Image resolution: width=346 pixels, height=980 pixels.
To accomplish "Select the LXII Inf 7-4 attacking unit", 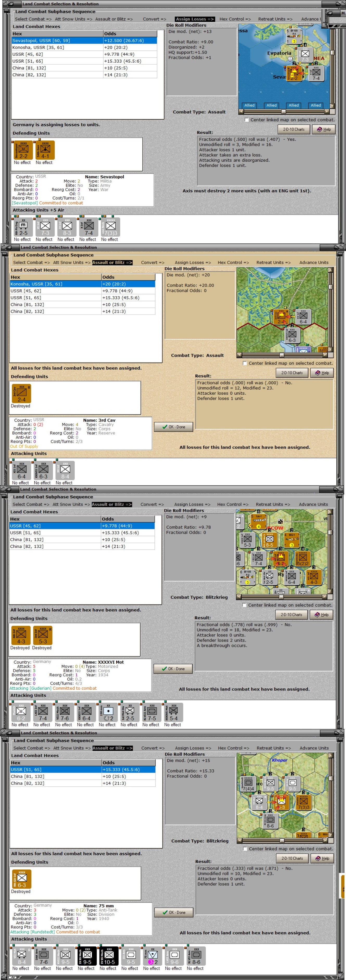I will [x=42, y=713].
